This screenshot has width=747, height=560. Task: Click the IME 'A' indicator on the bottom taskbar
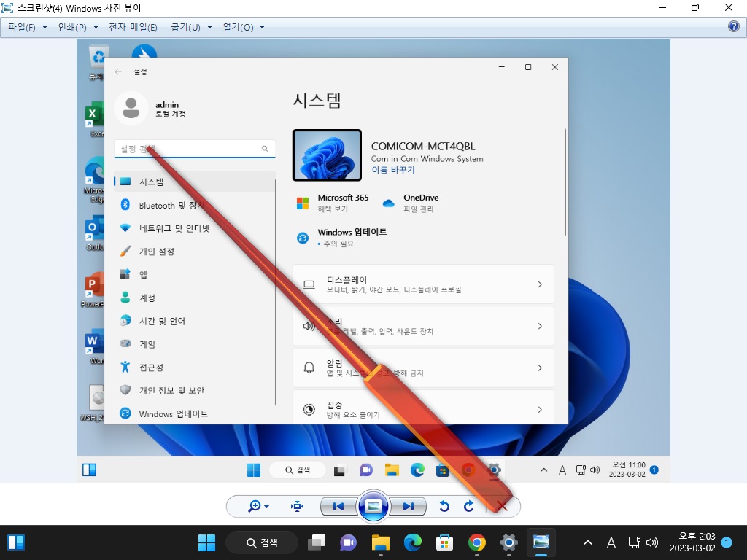(611, 542)
